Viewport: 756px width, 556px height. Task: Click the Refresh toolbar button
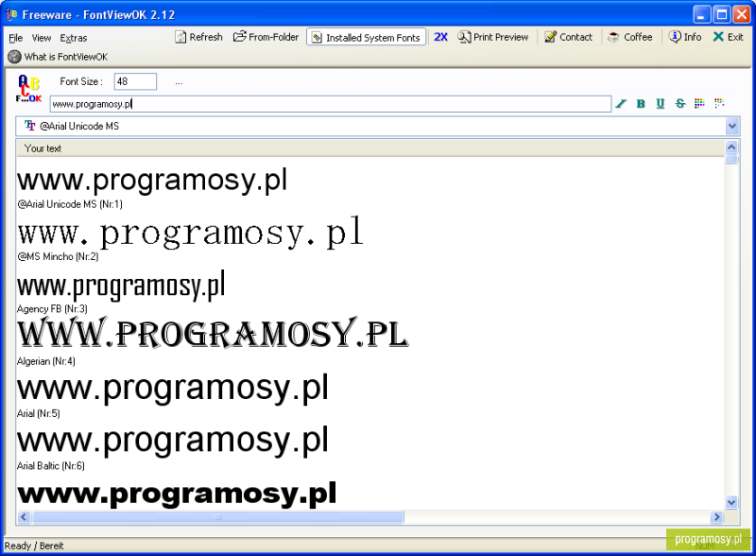coord(198,37)
